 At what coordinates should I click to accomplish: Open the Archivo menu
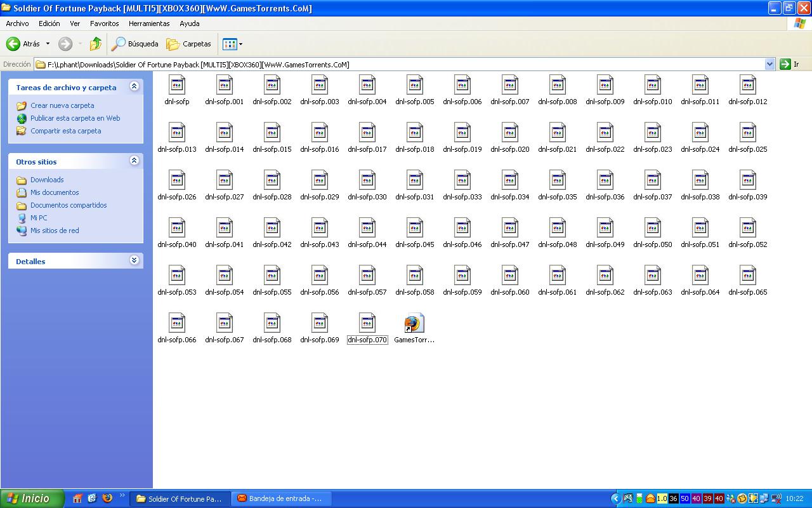(17, 23)
